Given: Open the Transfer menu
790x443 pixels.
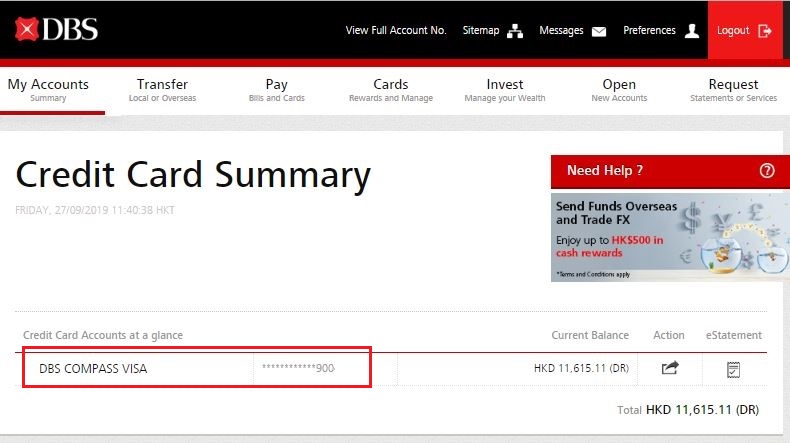Looking at the screenshot, I should (x=162, y=90).
